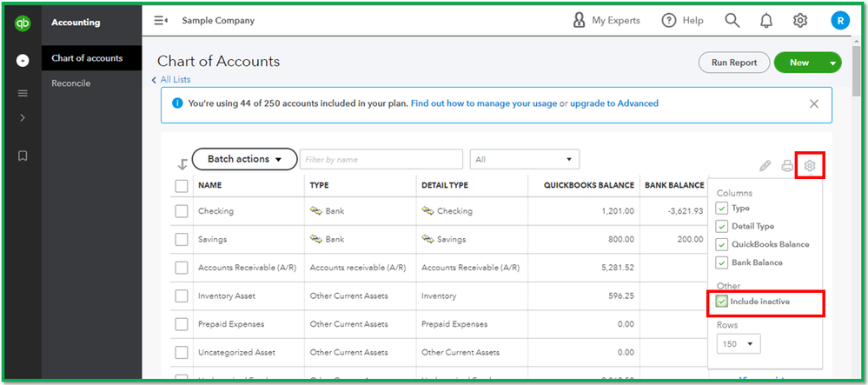
Task: Open the hamburger menu in left sidebar
Action: (23, 93)
